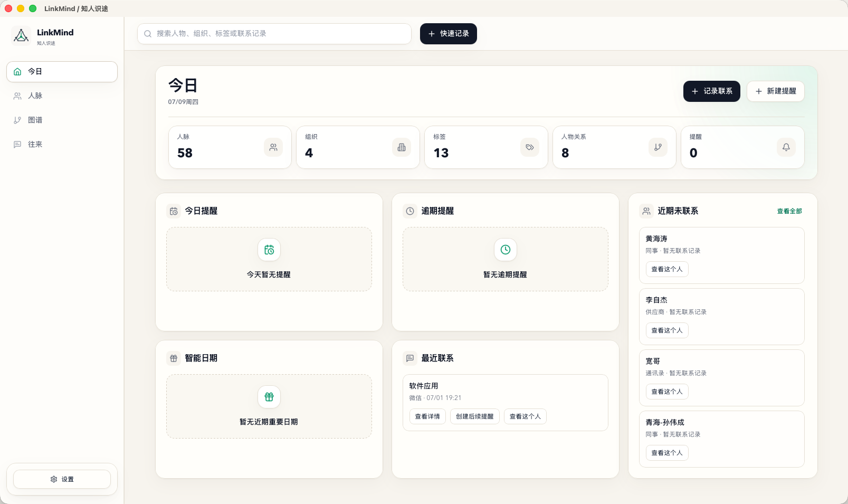
Task: Click the building icon in 组织 card
Action: [x=402, y=147]
